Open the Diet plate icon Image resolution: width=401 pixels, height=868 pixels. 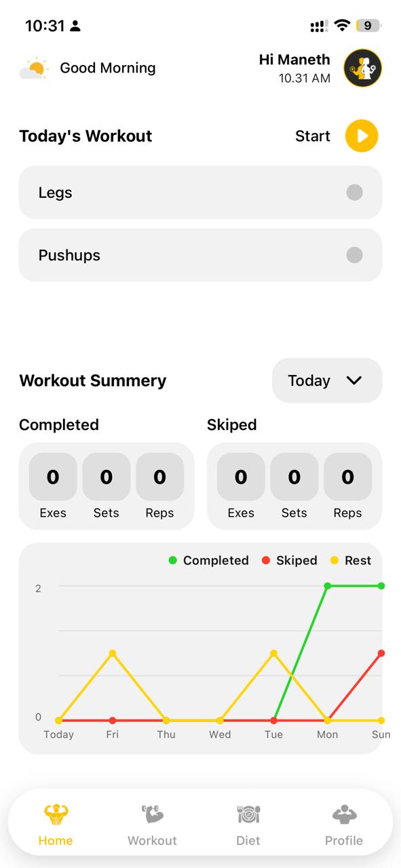[x=248, y=814]
